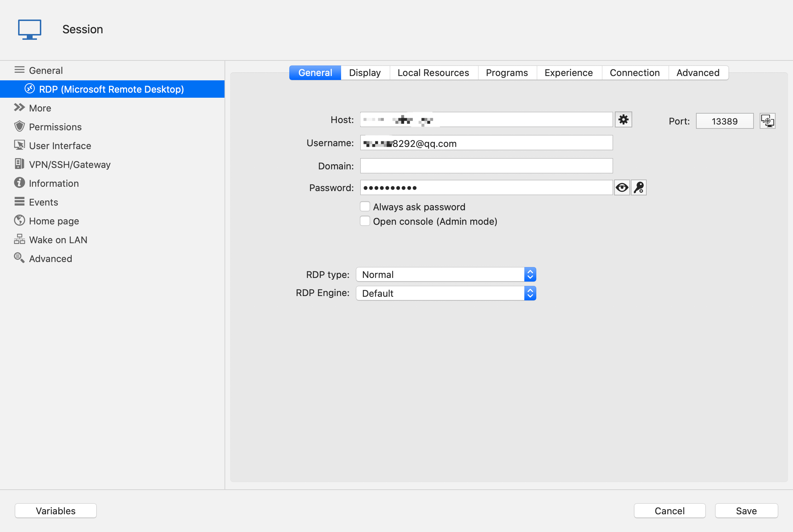Click the Save button
The height and width of the screenshot is (532, 793).
click(746, 511)
